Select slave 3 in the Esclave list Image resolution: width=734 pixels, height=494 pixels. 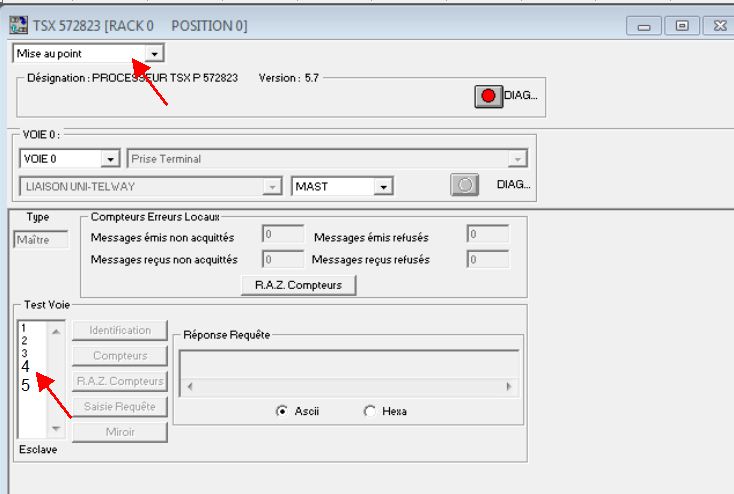[24, 353]
